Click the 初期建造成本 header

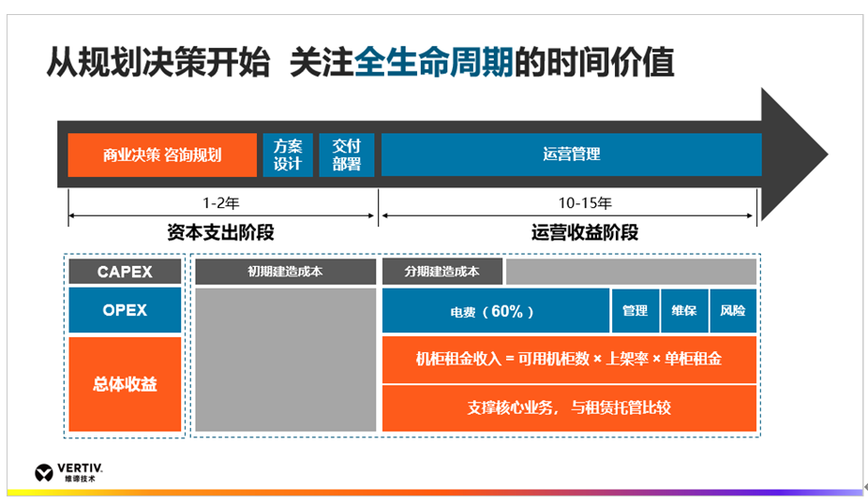[x=285, y=272]
